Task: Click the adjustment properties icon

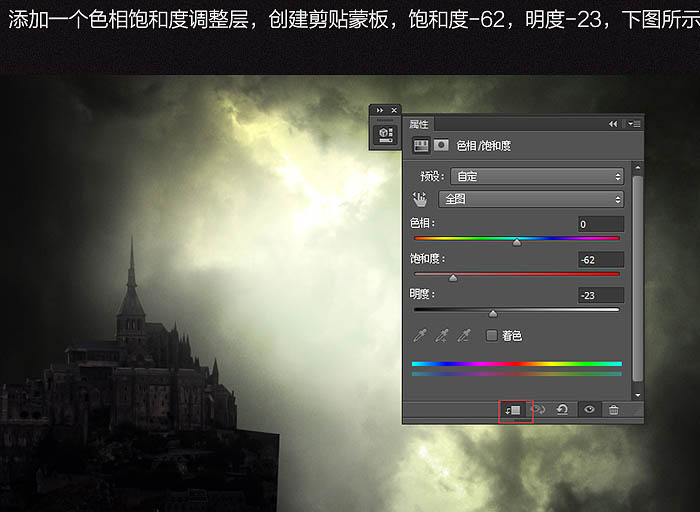Action: pos(421,146)
